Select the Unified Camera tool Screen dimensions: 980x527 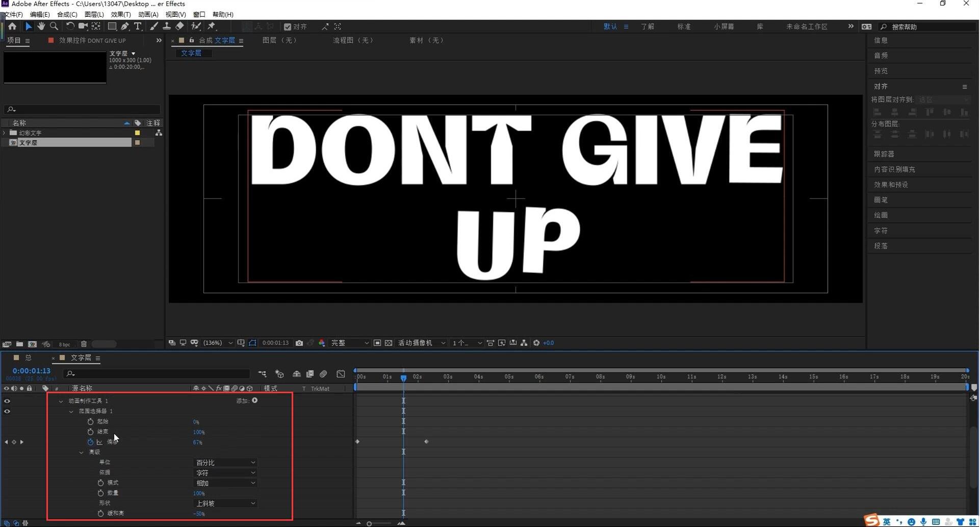point(83,27)
